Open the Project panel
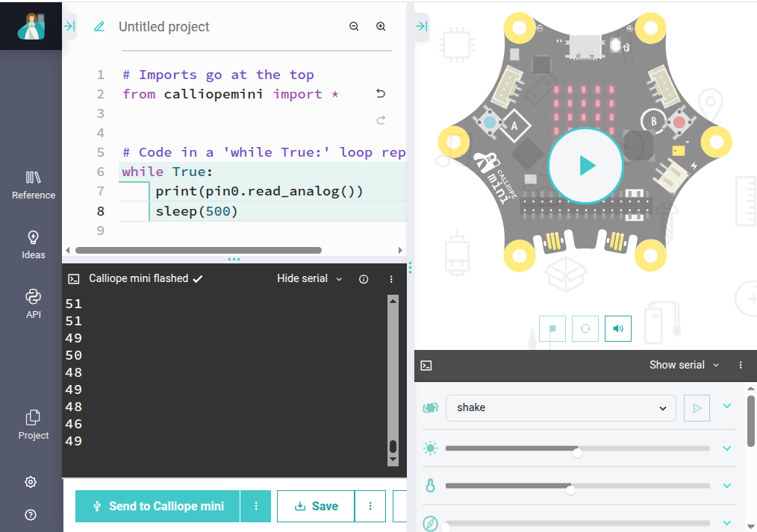757x532 pixels. (x=34, y=425)
